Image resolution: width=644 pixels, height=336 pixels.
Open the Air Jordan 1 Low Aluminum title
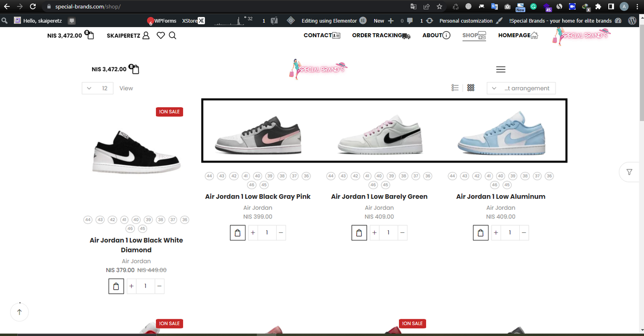(x=501, y=197)
